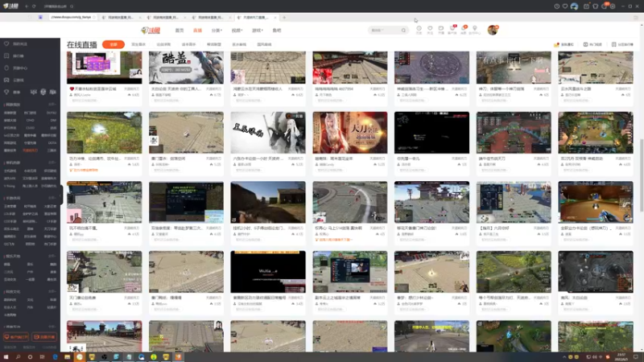The width and height of the screenshot is (644, 362).
Task: Select the 直播 navigation tab
Action: tap(197, 31)
